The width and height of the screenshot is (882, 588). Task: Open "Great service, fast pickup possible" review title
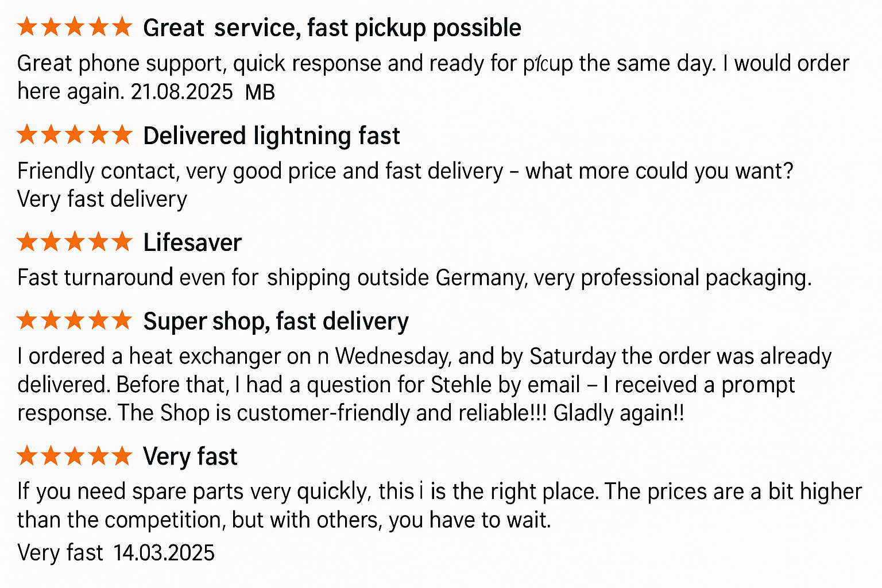click(332, 28)
